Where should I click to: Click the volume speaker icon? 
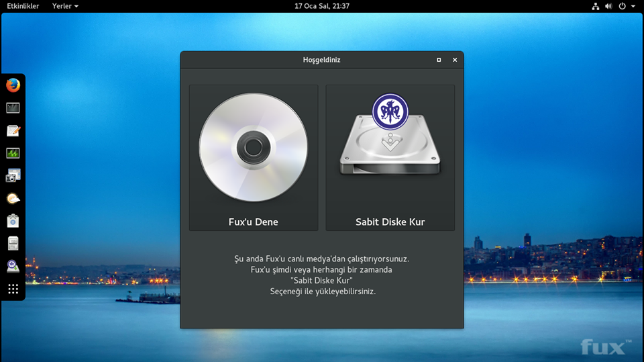[608, 6]
